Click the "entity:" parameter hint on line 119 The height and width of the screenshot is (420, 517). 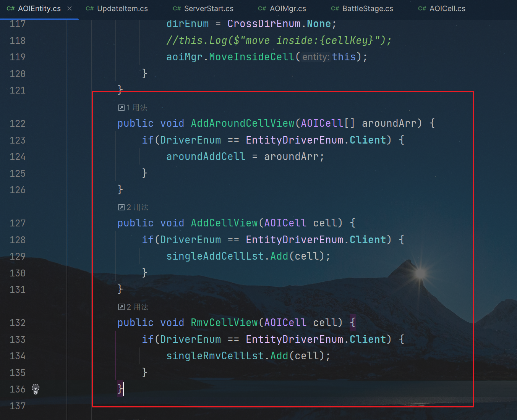point(316,57)
